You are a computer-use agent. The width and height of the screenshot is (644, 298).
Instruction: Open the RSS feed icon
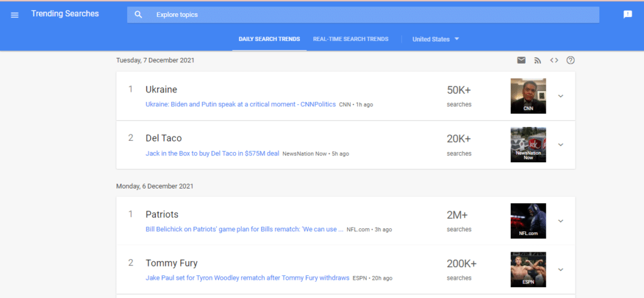coord(538,60)
